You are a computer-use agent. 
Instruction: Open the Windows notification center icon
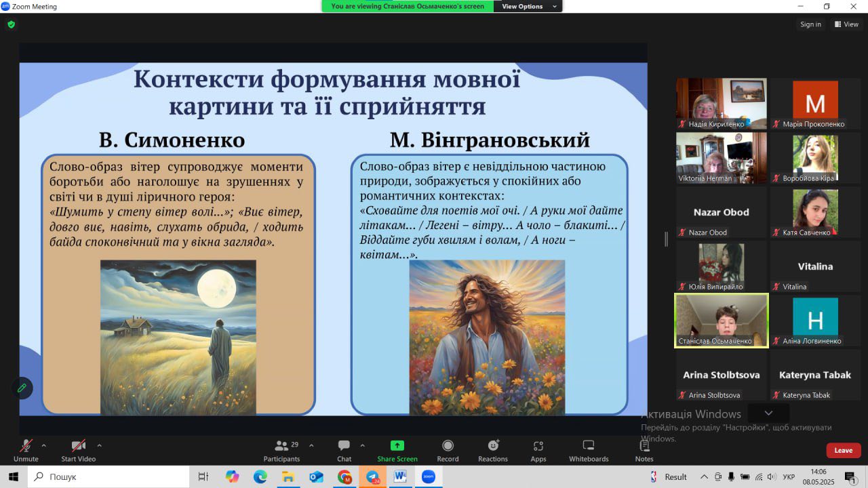coord(852,477)
